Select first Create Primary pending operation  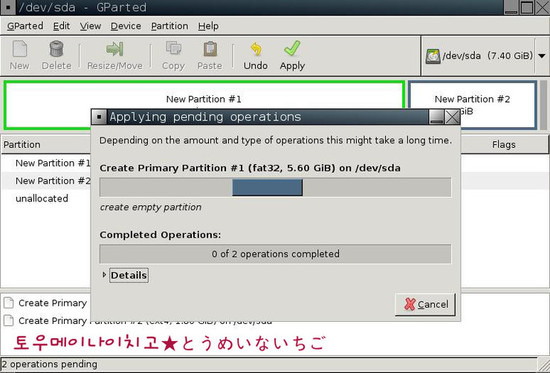(x=53, y=303)
